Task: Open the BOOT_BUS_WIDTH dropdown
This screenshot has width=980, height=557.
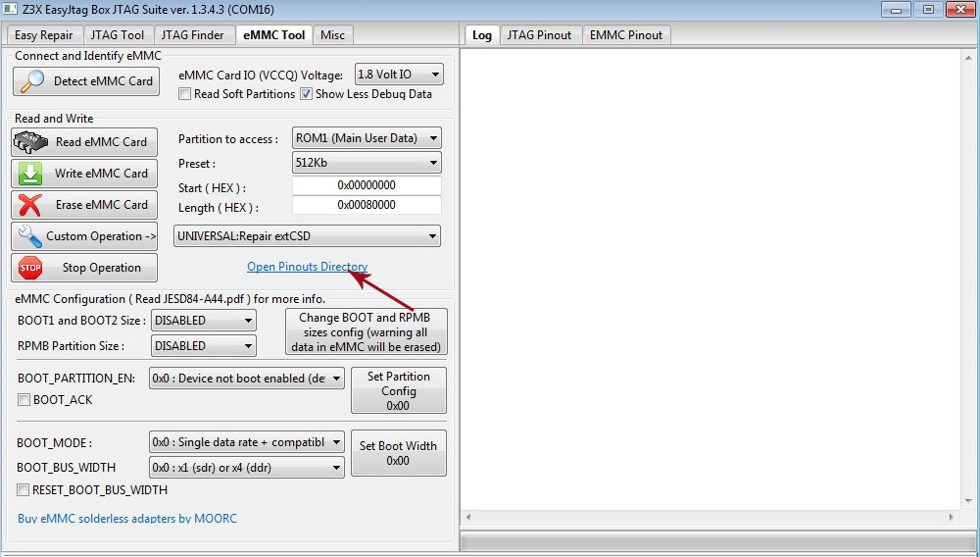Action: pos(247,468)
